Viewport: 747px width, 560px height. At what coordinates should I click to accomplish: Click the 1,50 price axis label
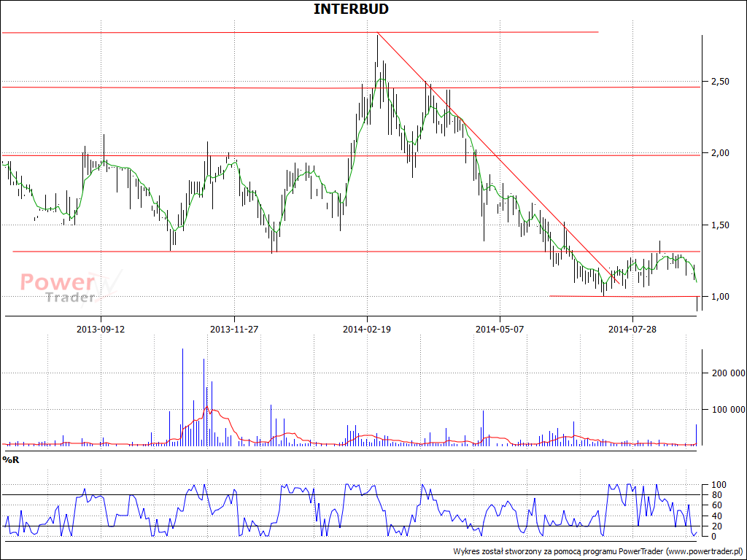click(x=720, y=225)
